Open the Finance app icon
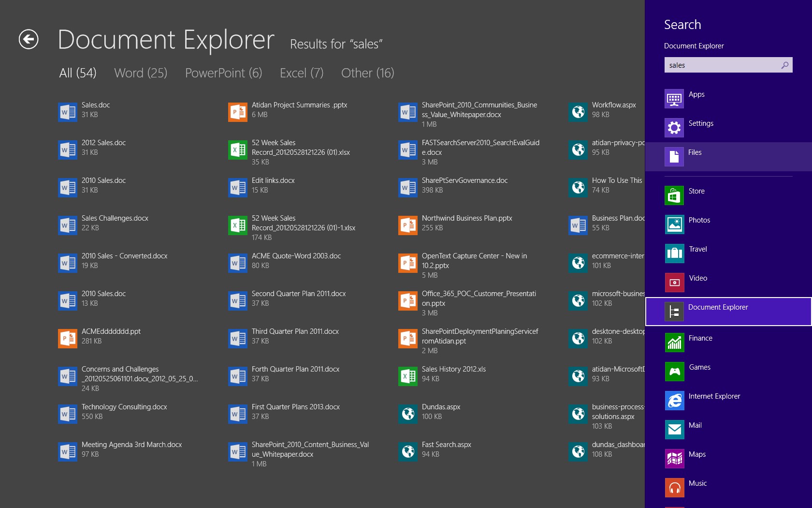This screenshot has width=812, height=508. point(674,343)
